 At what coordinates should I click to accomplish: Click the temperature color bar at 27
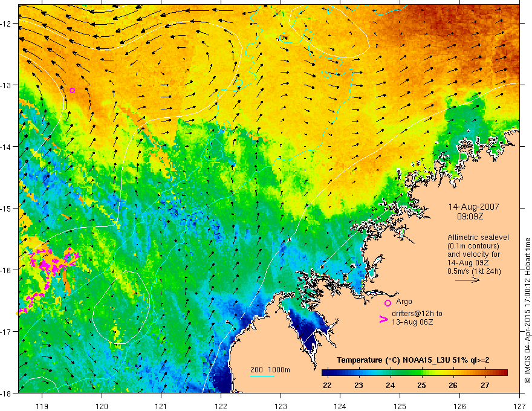click(x=485, y=372)
